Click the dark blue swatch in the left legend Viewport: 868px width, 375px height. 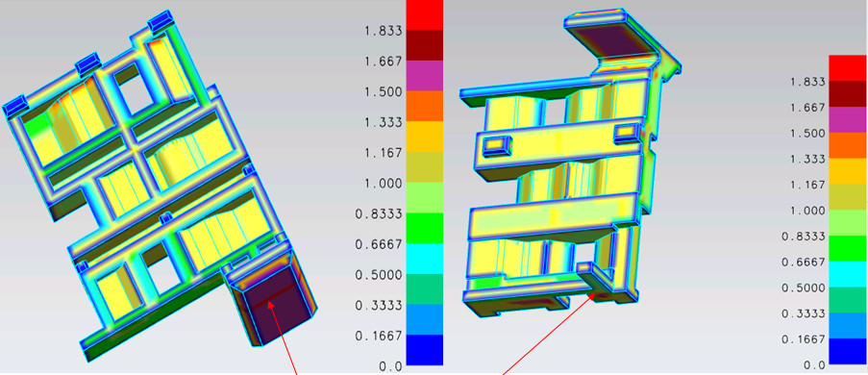coord(425,350)
